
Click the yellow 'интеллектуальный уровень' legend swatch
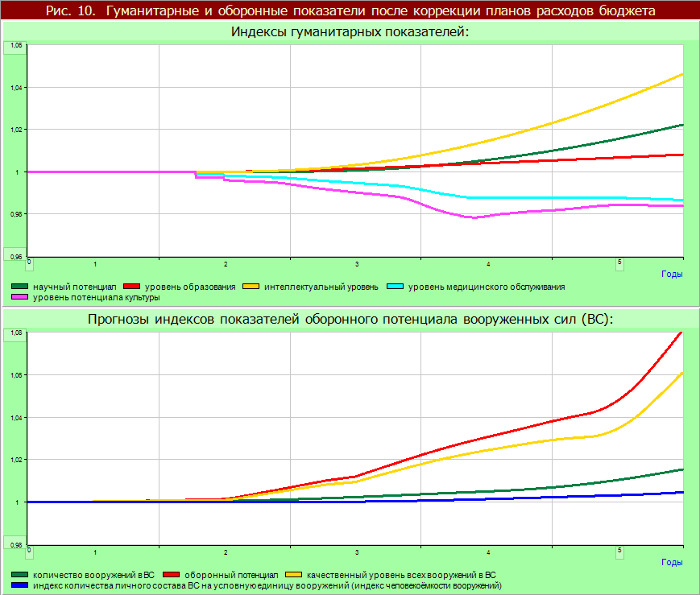[x=251, y=287]
